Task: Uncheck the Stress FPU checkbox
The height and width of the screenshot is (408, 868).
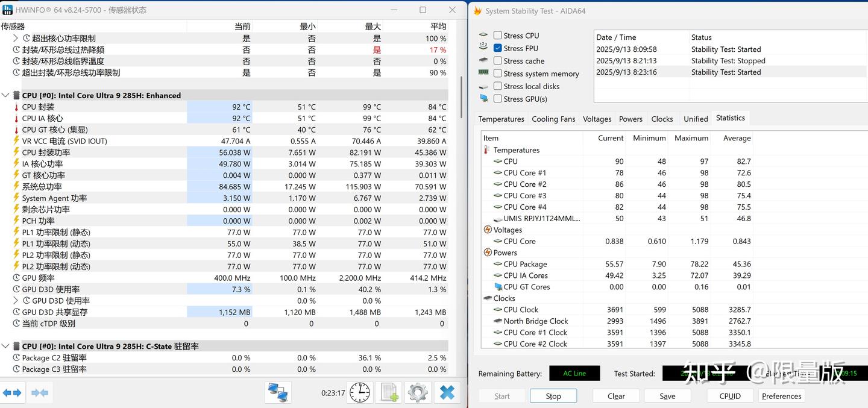Action: point(497,48)
